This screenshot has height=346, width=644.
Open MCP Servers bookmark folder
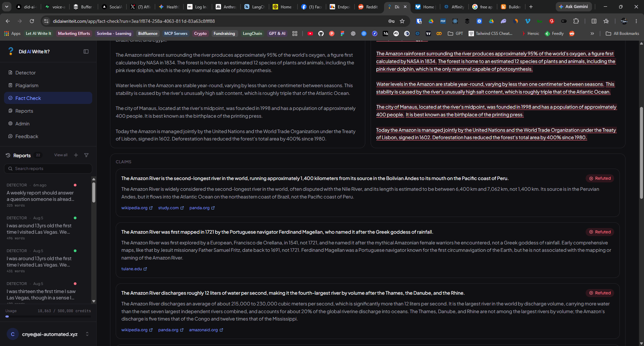(x=176, y=34)
